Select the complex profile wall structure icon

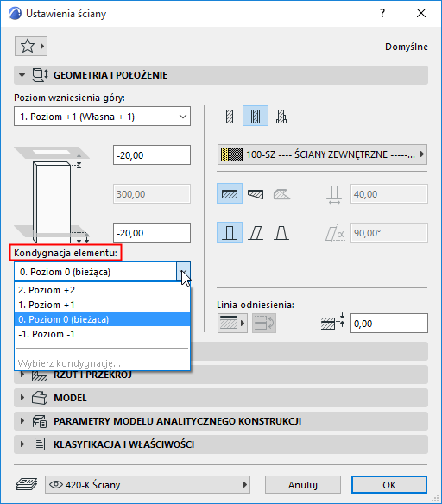point(281,116)
